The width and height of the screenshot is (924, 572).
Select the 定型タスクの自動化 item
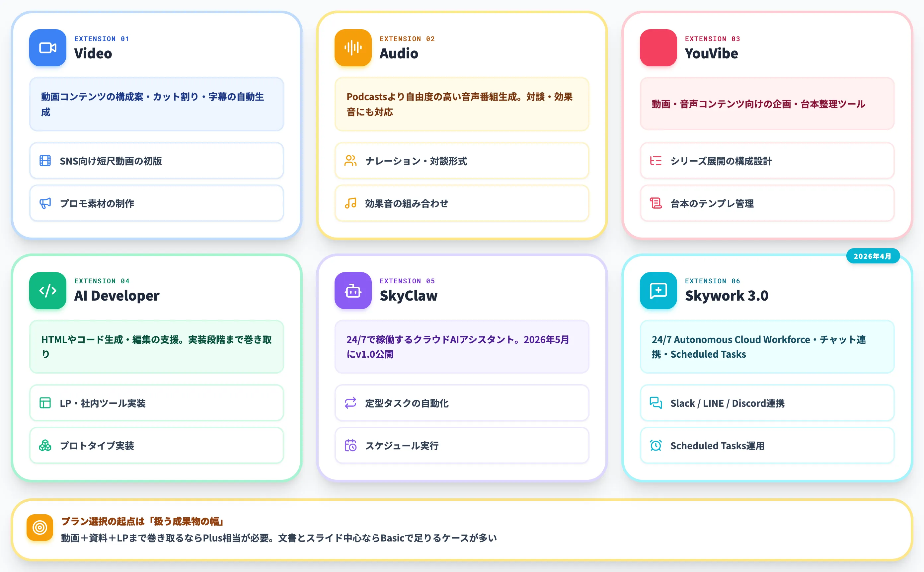click(x=462, y=403)
